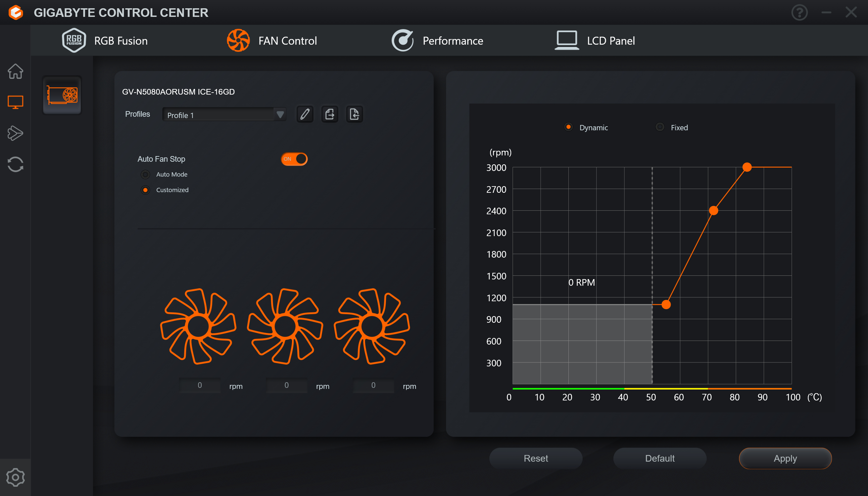This screenshot has height=496, width=868.
Task: Select the graphics card device thumbnail
Action: (62, 95)
